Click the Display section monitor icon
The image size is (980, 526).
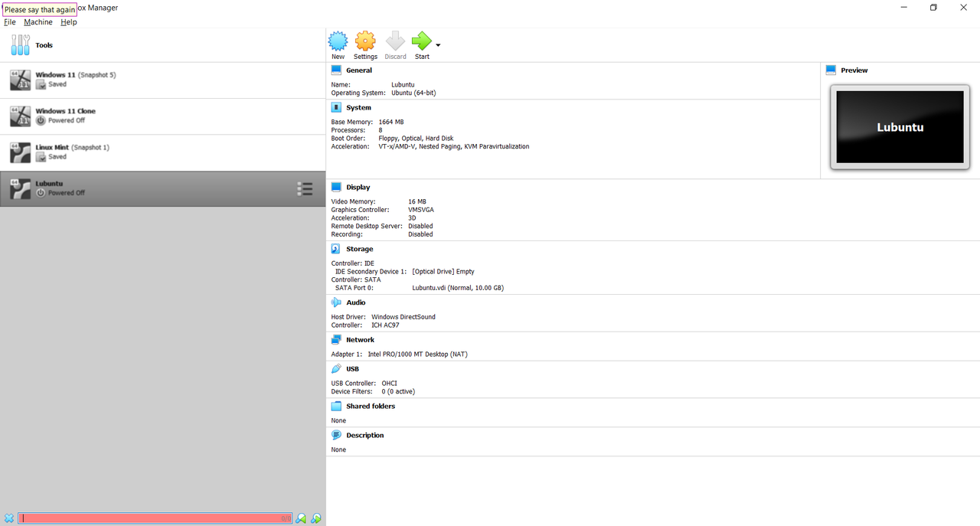pos(336,187)
